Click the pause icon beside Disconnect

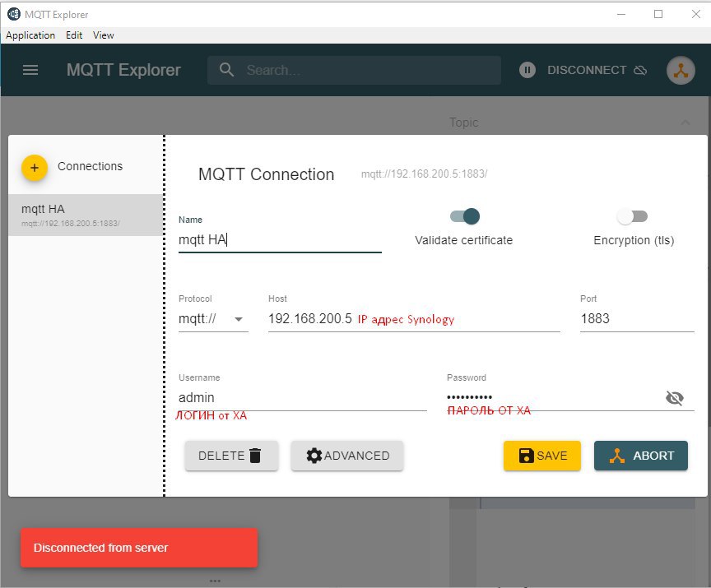point(527,70)
